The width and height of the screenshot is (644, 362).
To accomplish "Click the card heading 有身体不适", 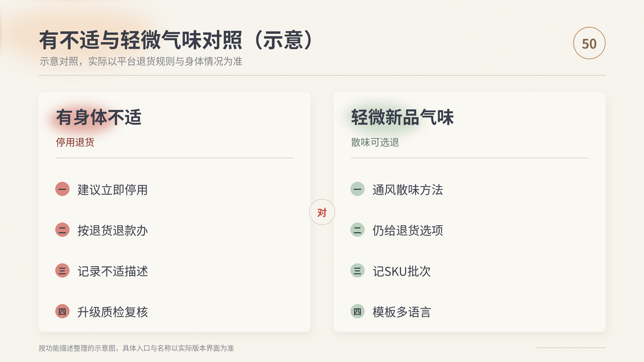I will tap(99, 117).
